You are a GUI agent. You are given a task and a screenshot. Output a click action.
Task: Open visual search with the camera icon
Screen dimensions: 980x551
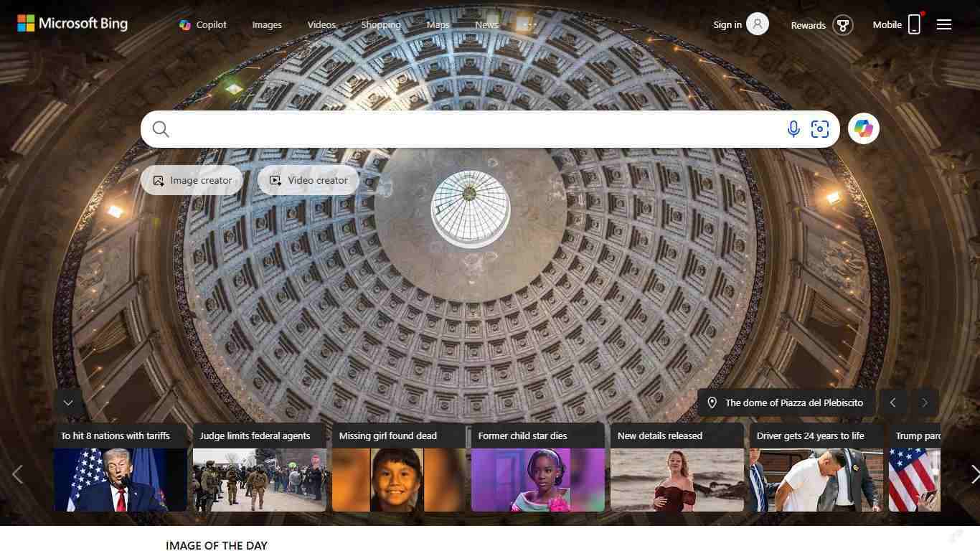819,129
